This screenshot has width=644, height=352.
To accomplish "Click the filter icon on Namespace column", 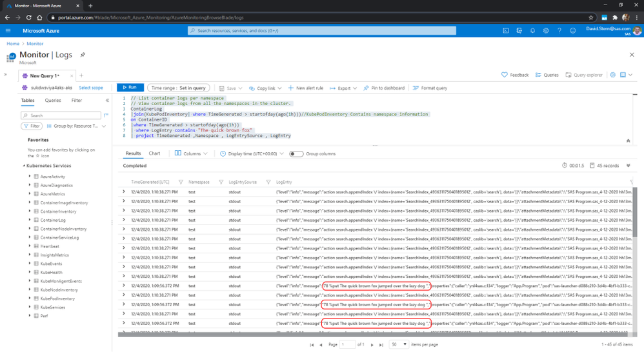I will pyautogui.click(x=221, y=182).
